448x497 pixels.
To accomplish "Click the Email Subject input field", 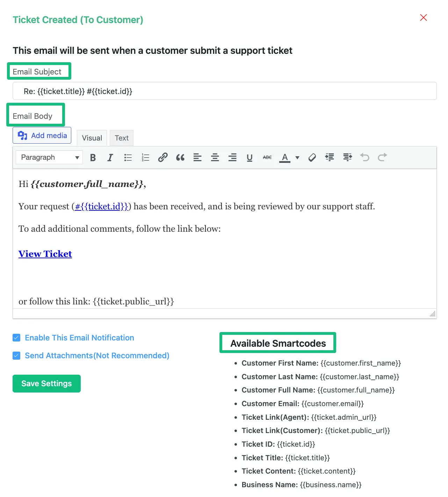I will (225, 91).
